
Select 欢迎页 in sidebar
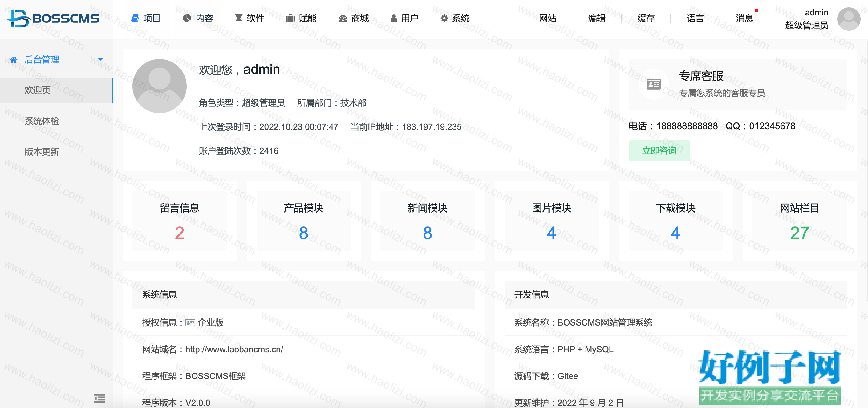click(x=56, y=90)
